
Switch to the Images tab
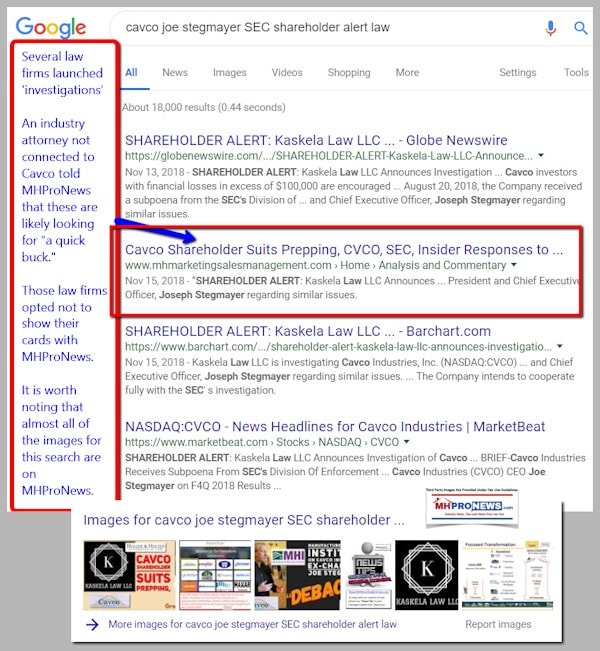230,72
